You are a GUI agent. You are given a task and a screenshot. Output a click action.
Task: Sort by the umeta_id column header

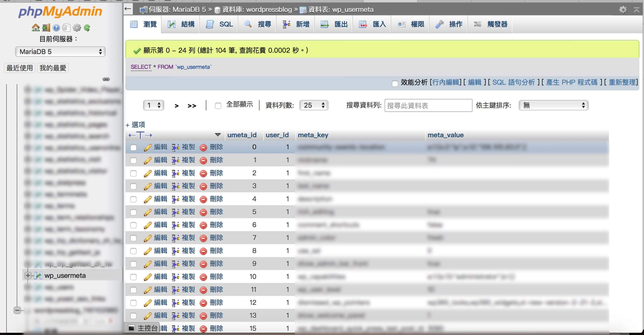coord(242,135)
